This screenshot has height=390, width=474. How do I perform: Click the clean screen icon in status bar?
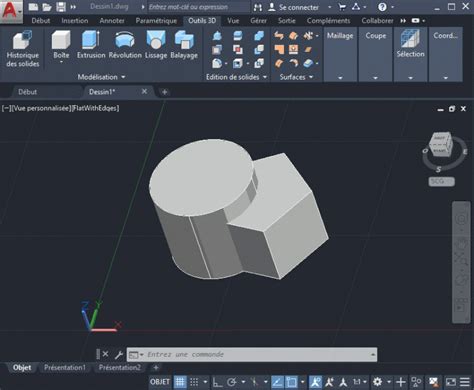pos(450,382)
